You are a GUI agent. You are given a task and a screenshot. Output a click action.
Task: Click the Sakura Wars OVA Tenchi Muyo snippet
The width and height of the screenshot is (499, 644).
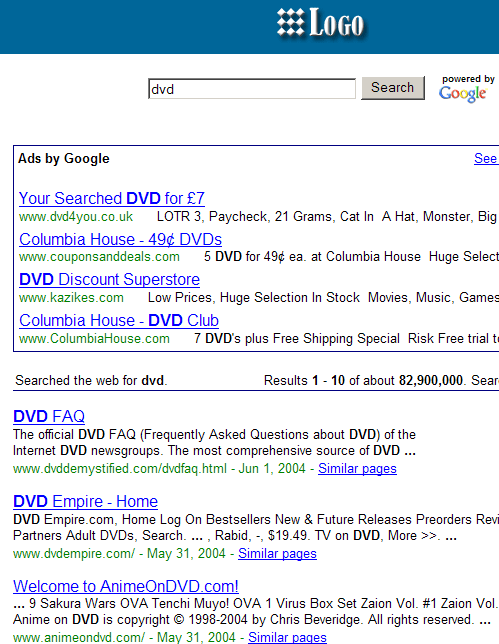(256, 612)
